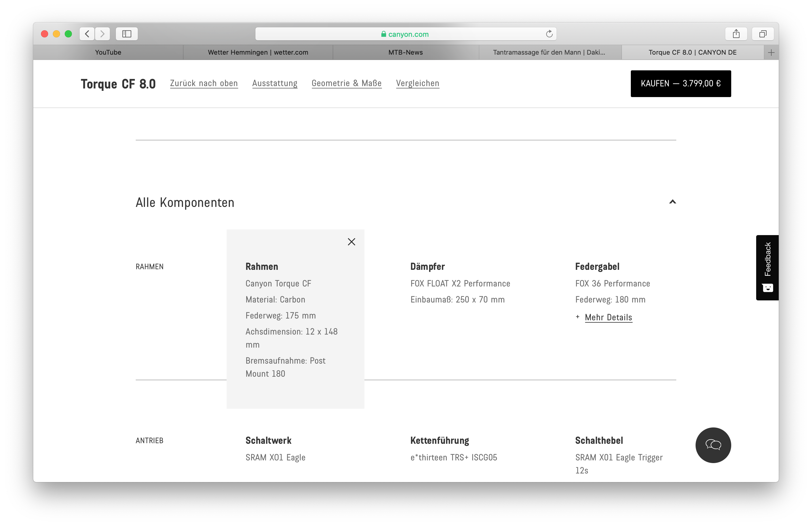Jump to the Ausstattung section
812x526 pixels.
click(x=275, y=83)
